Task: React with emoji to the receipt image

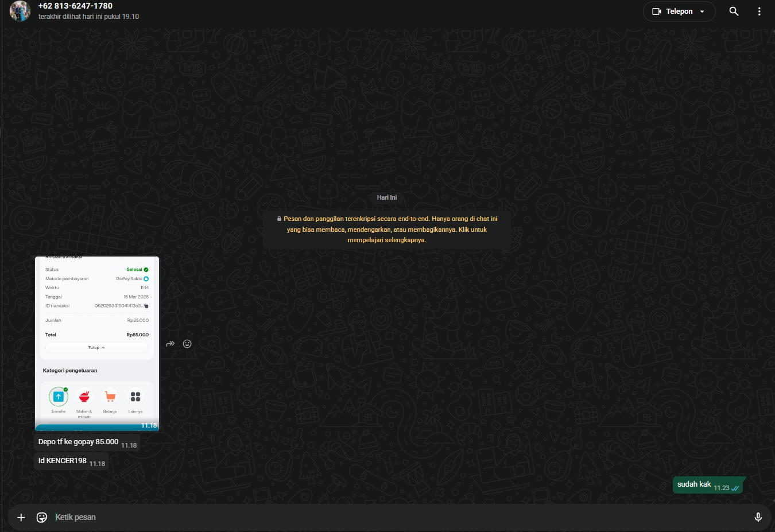Action: pyautogui.click(x=187, y=344)
